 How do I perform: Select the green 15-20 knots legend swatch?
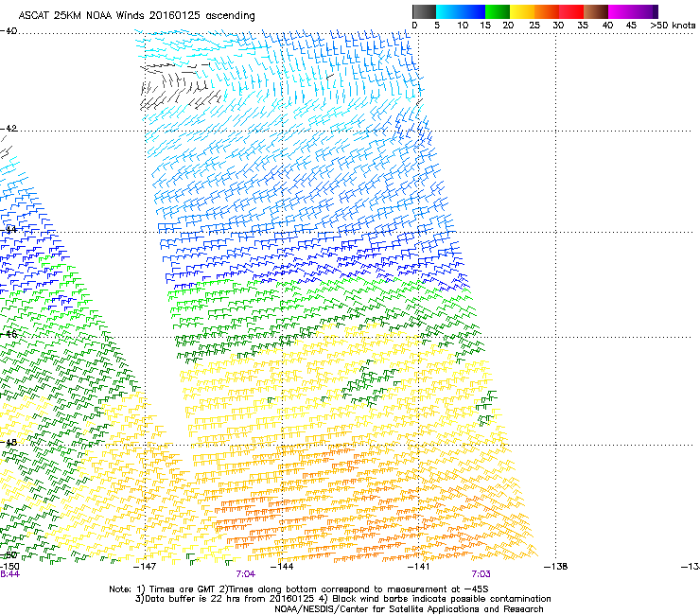498,11
